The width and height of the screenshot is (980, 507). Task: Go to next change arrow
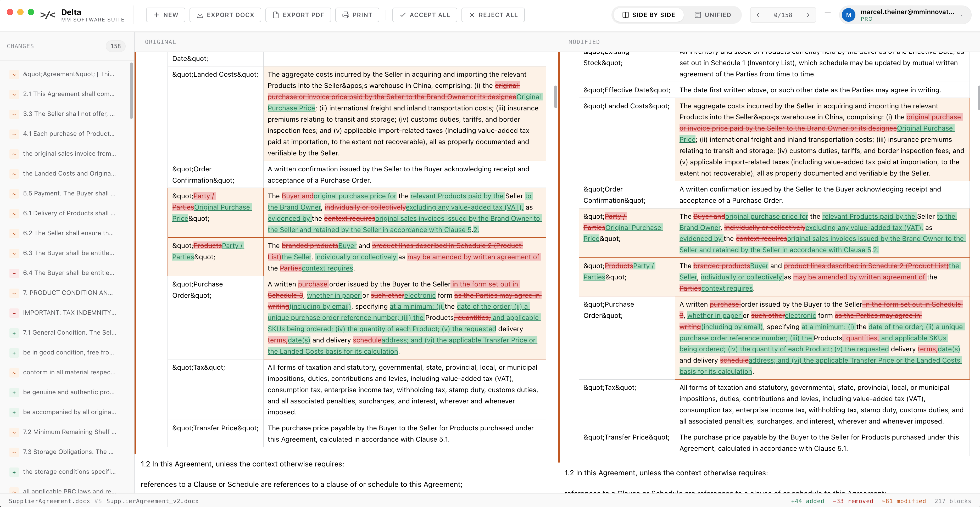[808, 15]
